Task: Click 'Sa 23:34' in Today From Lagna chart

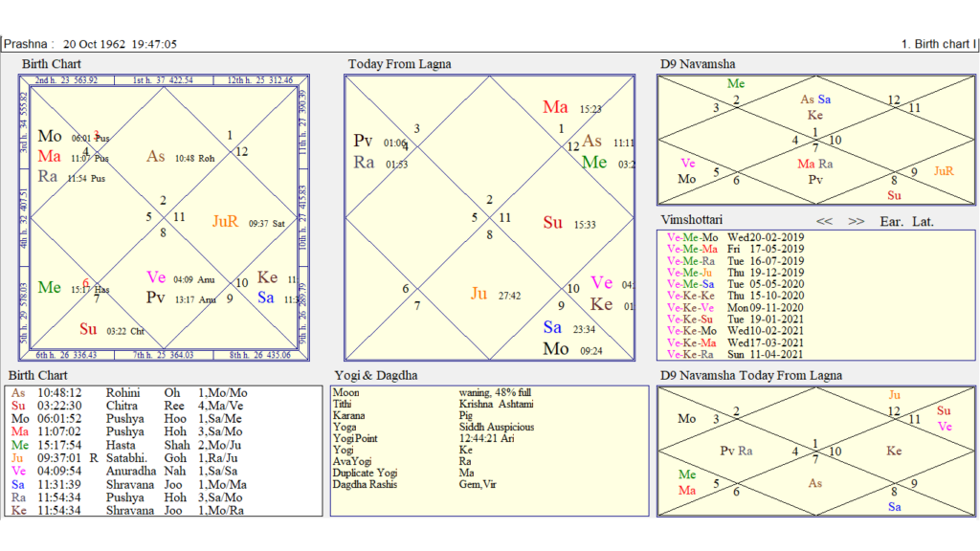Action: [569, 328]
